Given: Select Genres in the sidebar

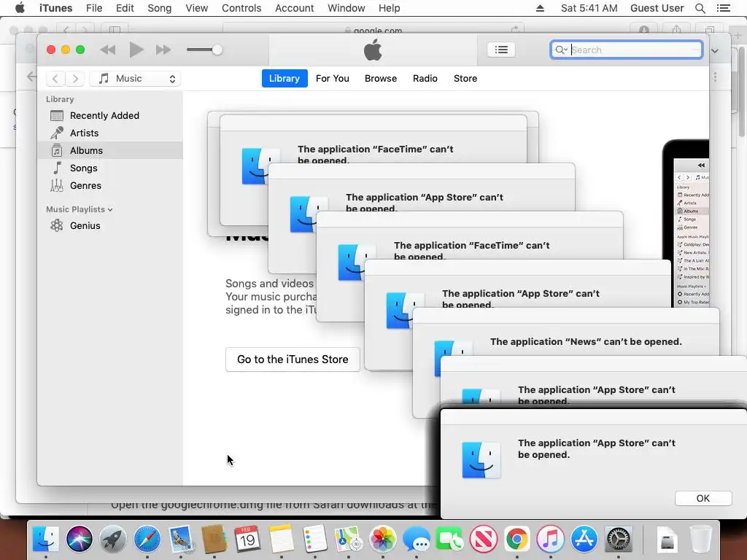Looking at the screenshot, I should (110, 186).
